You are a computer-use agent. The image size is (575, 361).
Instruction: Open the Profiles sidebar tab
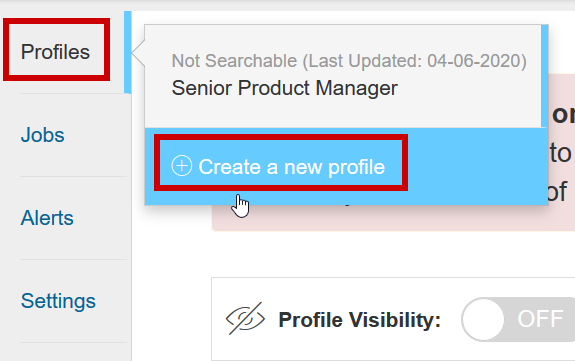[x=55, y=52]
